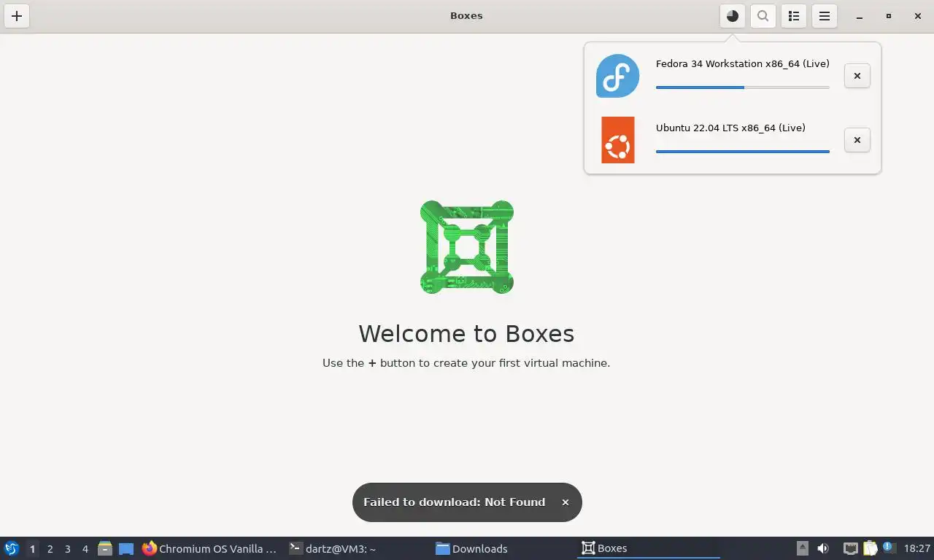The image size is (934, 560).
Task: Cancel the Fedora 34 Workstation download
Action: pos(857,76)
